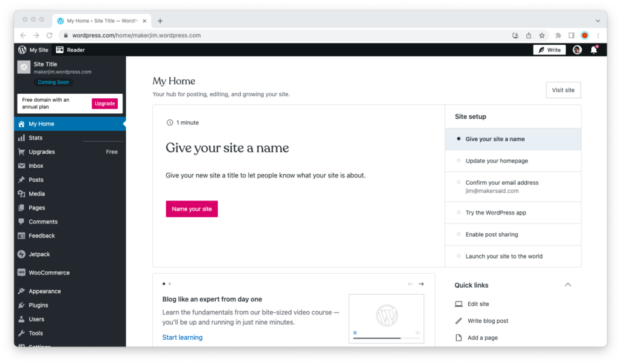Select the 'Try the WordPress app' setup step
Viewport: 621px width, 364px height.
tap(513, 213)
